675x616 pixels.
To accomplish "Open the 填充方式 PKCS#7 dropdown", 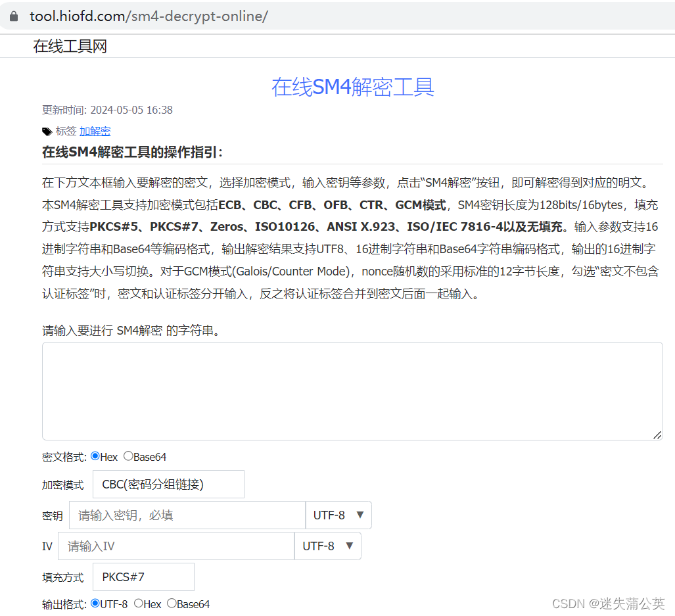I will [143, 577].
